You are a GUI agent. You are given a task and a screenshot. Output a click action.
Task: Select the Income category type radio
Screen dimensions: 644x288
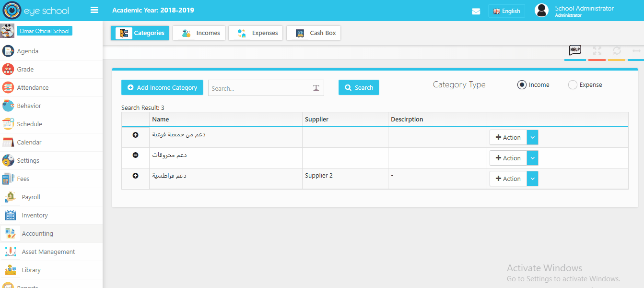pos(522,85)
